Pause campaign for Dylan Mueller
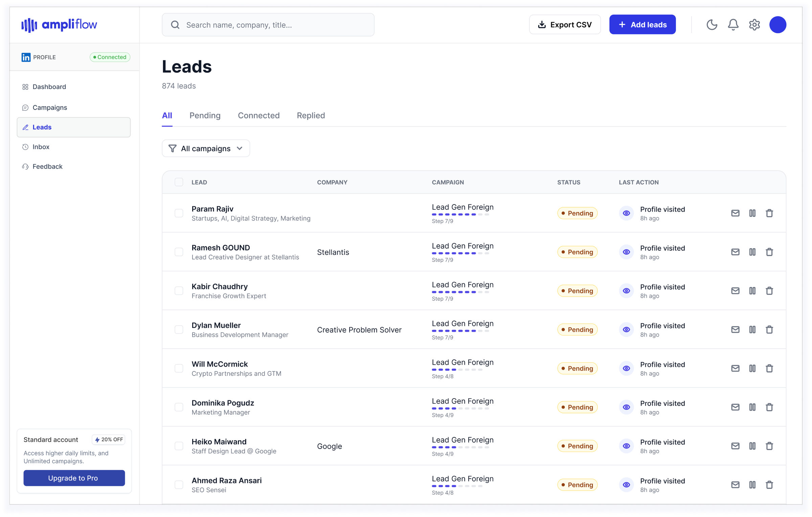 [x=752, y=330]
